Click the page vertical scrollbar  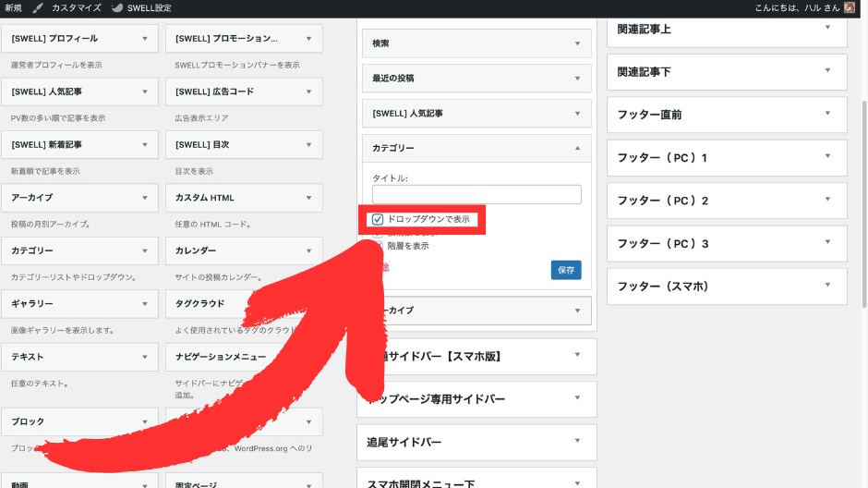tap(864, 204)
